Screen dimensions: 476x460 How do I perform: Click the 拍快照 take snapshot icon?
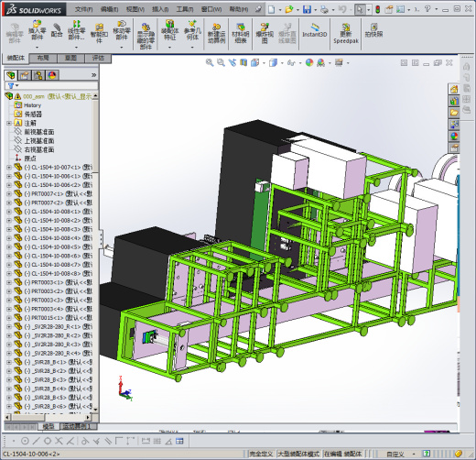pos(373,30)
